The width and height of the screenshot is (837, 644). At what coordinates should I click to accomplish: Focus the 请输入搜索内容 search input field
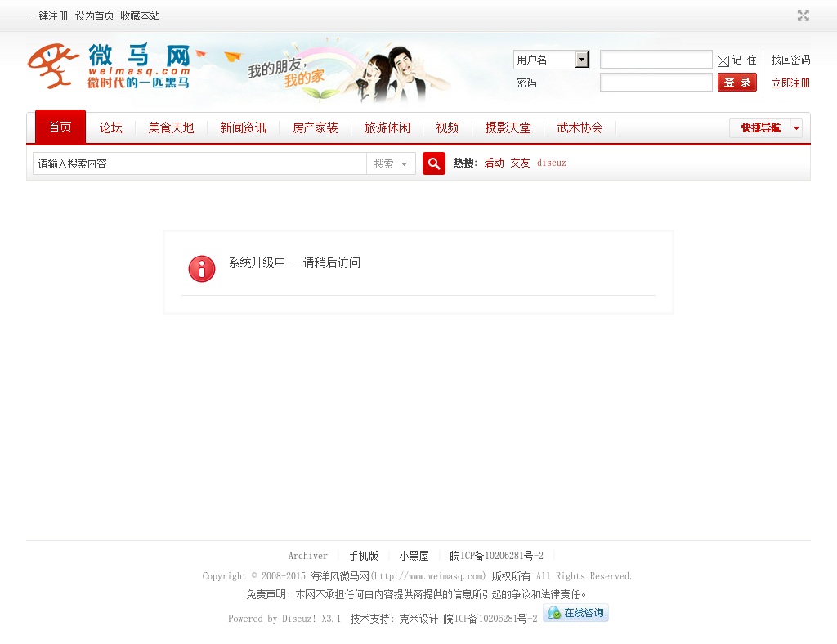199,164
